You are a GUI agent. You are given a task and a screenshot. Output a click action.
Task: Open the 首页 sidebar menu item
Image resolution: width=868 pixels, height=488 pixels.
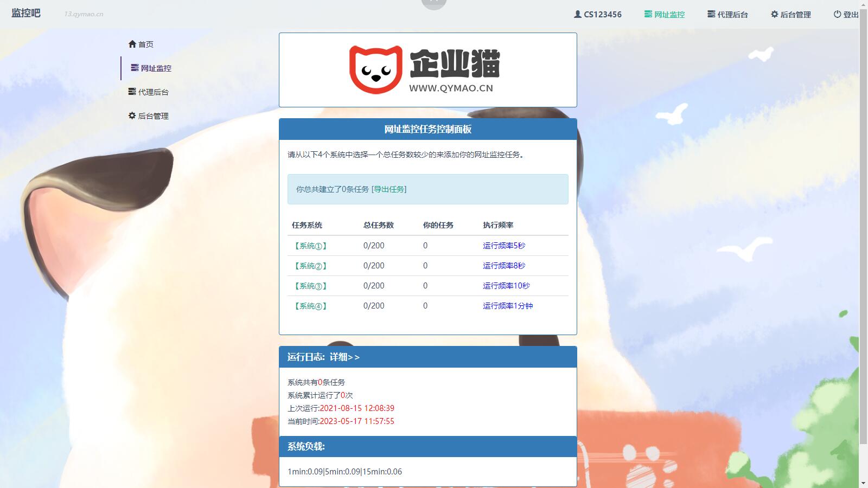pyautogui.click(x=141, y=44)
